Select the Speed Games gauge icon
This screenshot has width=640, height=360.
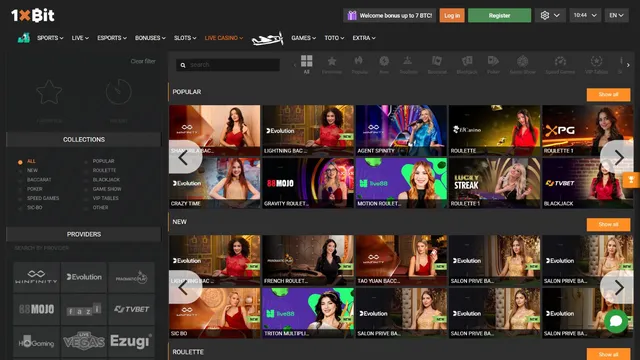point(560,64)
